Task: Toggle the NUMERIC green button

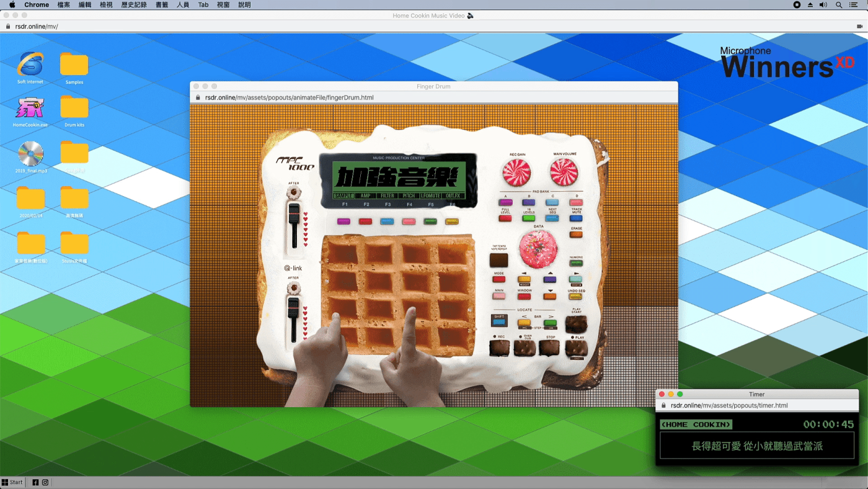Action: tap(576, 262)
